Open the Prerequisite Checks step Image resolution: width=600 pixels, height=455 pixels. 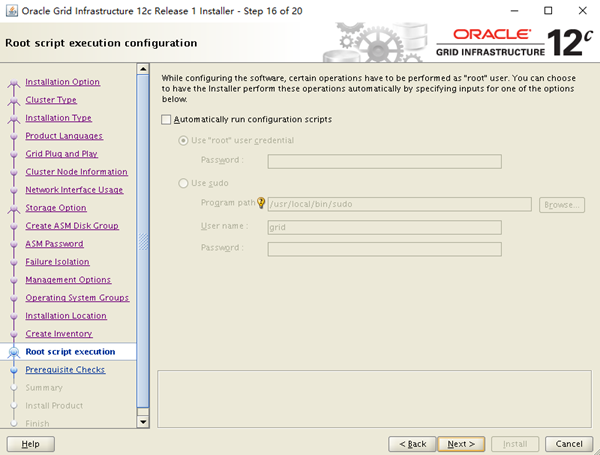pos(65,370)
